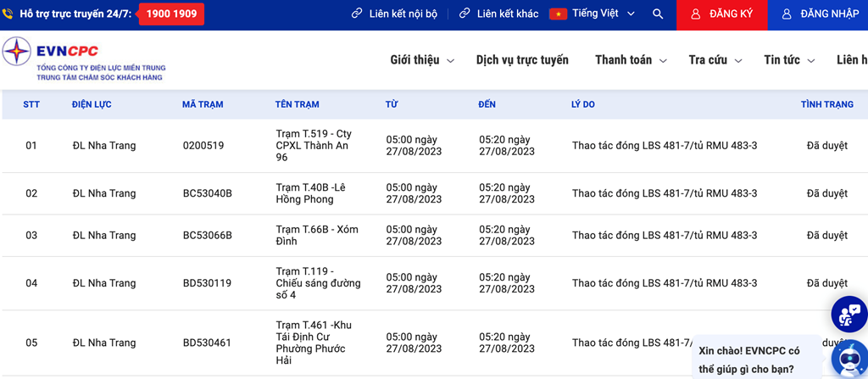
Task: Open Dịch vụ trực tuyến menu item
Action: click(x=522, y=60)
